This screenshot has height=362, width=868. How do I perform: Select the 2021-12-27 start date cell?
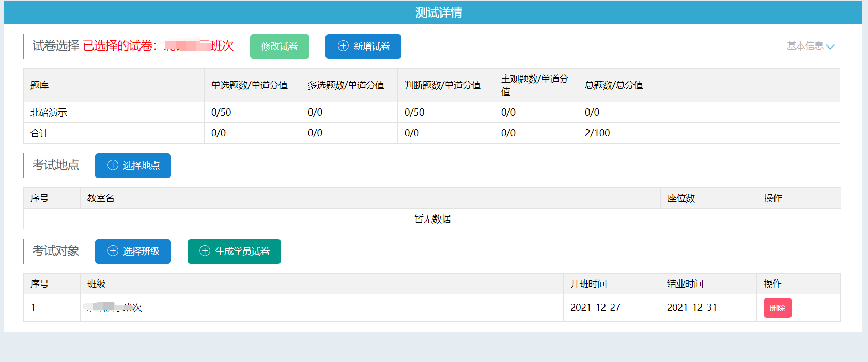(595, 308)
